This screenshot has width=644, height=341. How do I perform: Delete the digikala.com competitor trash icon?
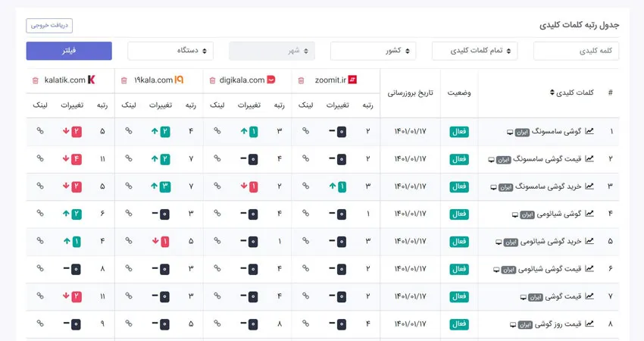pyautogui.click(x=212, y=80)
